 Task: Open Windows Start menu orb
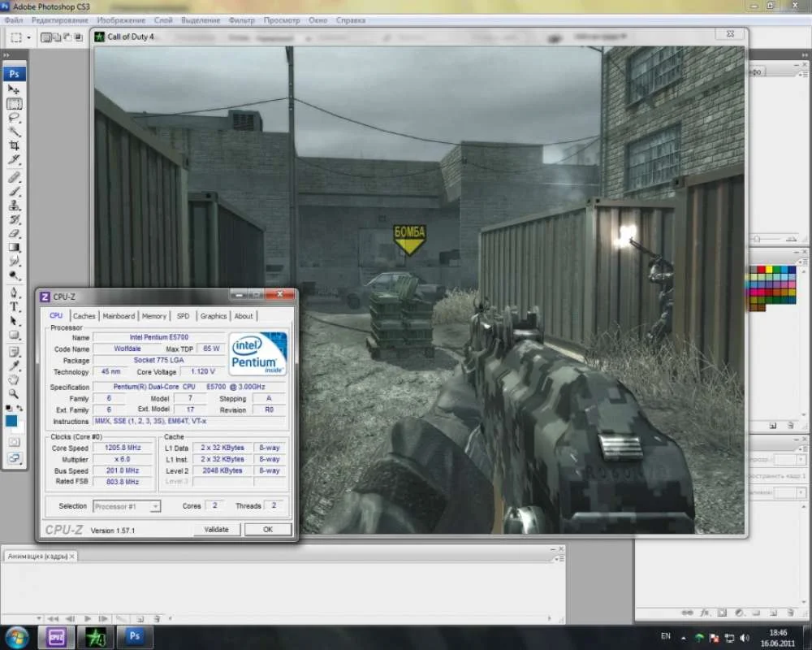[17, 636]
